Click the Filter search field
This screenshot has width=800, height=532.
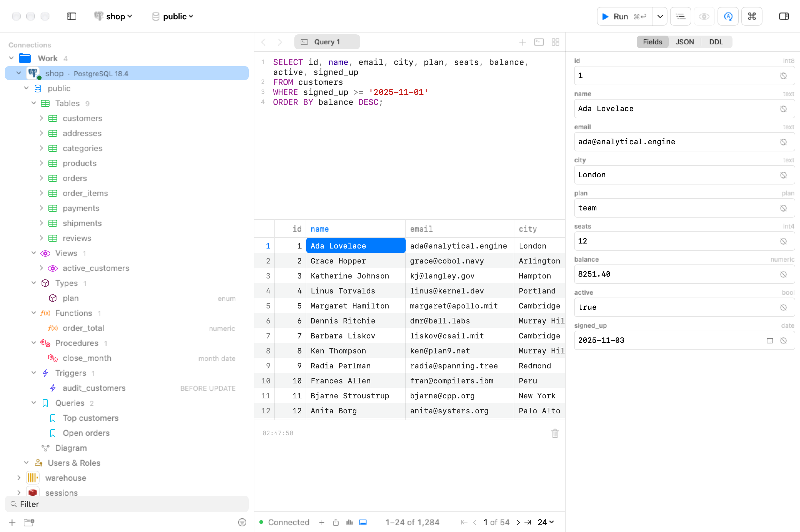click(127, 504)
